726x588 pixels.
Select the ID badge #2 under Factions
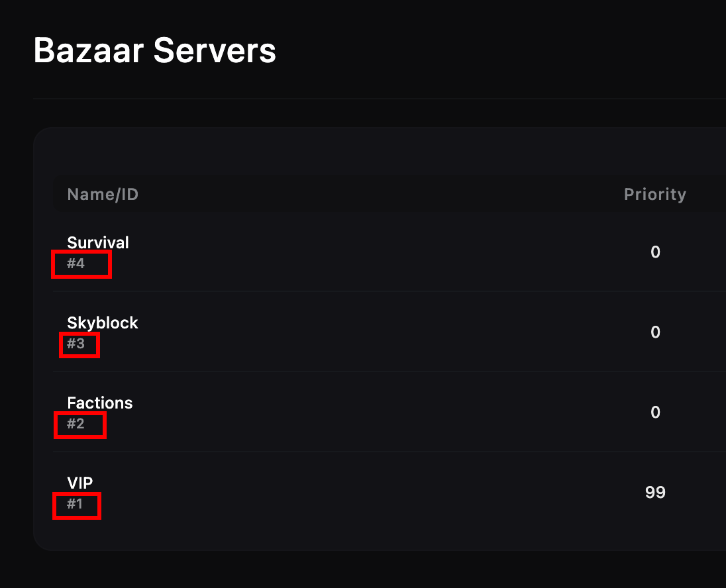[79, 425]
